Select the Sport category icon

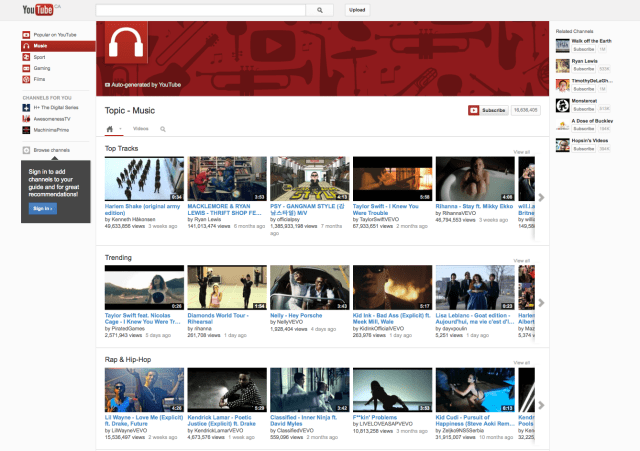coord(26,58)
